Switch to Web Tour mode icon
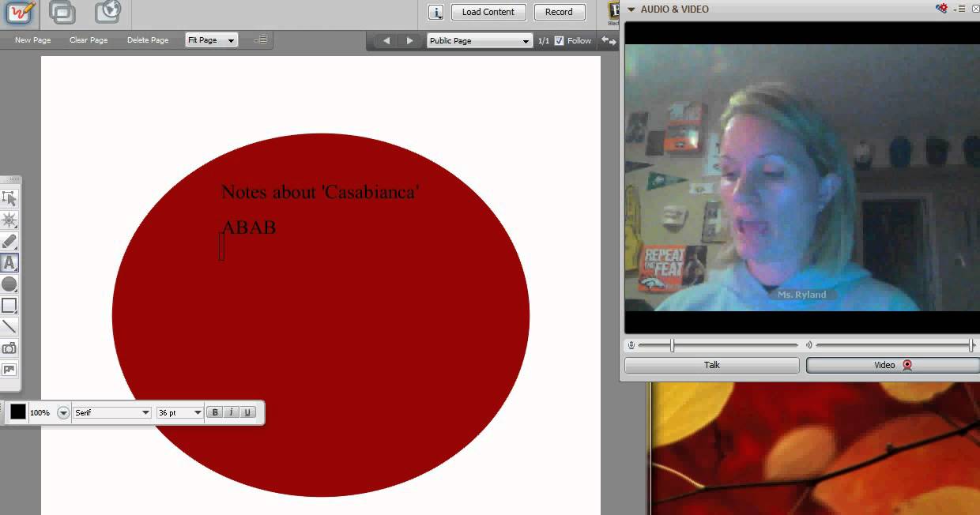Viewport: 980px width, 515px height. point(108,12)
